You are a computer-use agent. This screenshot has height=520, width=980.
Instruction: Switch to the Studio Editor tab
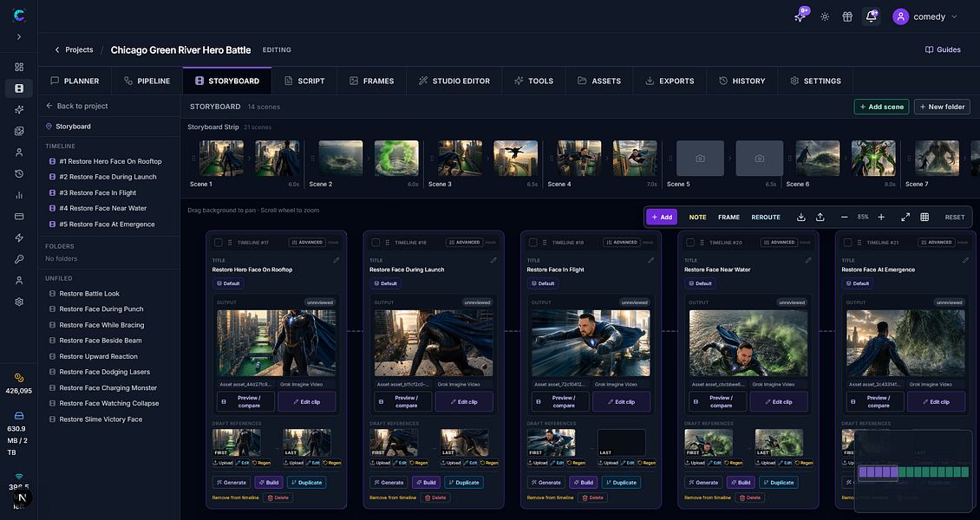tap(454, 81)
